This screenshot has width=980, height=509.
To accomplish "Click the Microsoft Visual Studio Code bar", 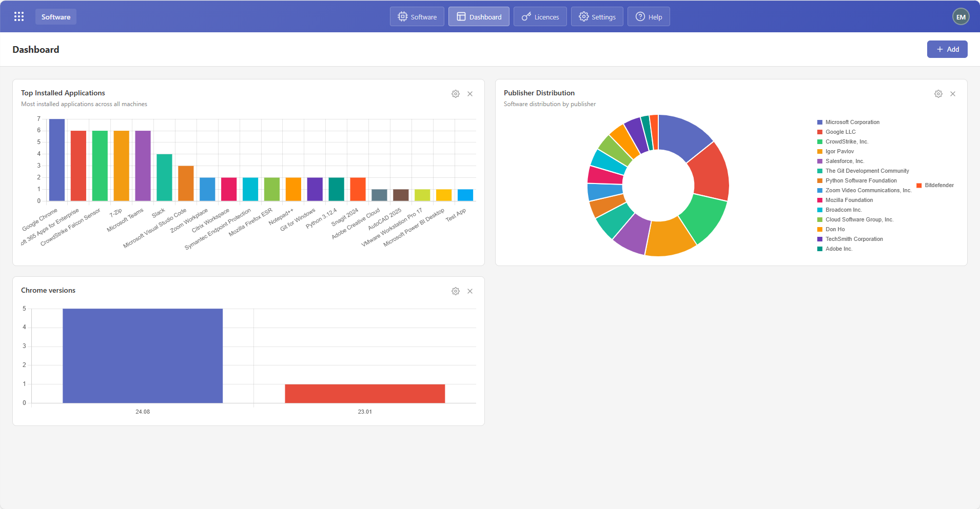I will pos(186,184).
